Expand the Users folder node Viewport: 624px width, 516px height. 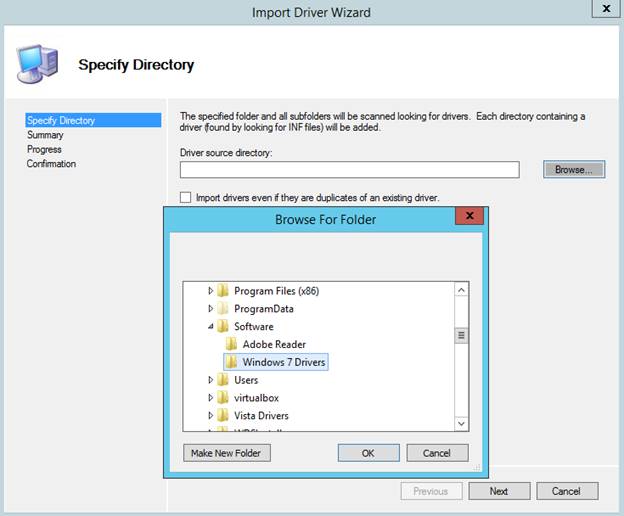coord(211,380)
